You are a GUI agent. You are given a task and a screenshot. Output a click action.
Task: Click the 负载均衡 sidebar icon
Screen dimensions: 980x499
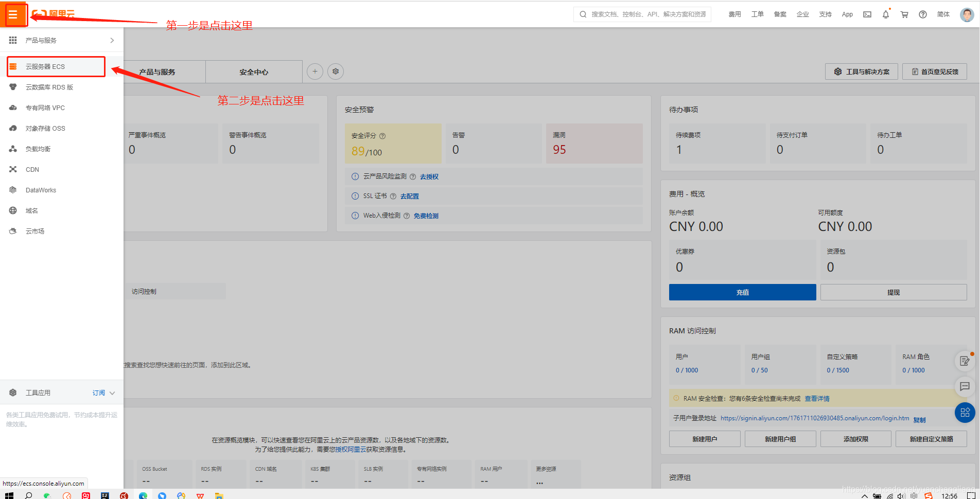point(13,149)
